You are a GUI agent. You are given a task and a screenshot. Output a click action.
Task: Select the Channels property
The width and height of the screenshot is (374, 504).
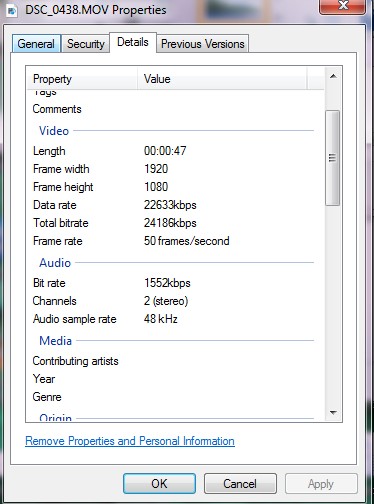tap(55, 301)
